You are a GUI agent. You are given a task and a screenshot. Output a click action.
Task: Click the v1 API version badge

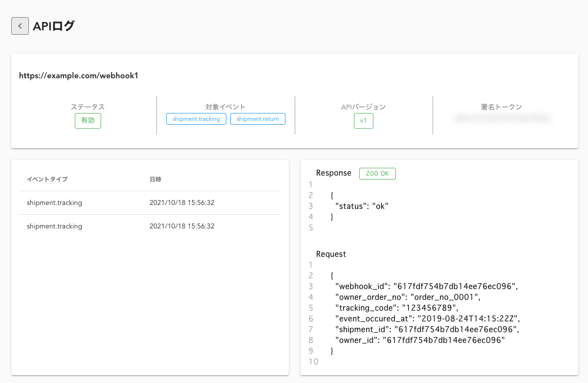pyautogui.click(x=364, y=121)
